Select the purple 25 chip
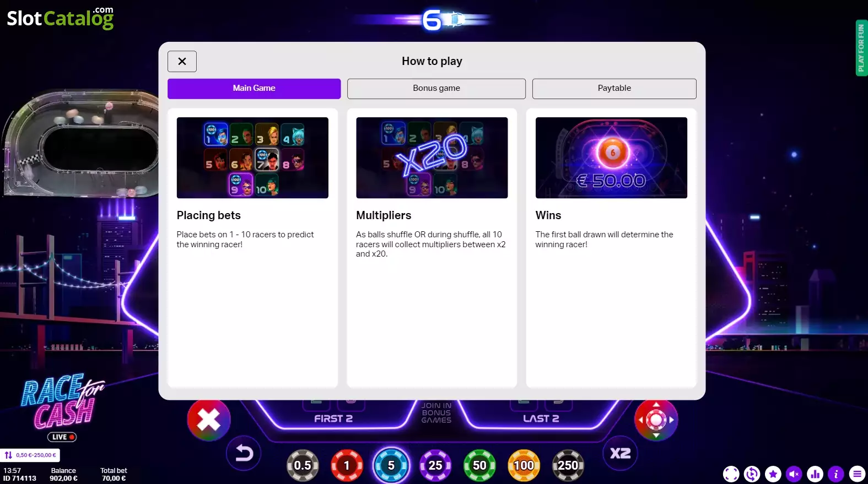Viewport: 868px width, 484px height. [435, 465]
